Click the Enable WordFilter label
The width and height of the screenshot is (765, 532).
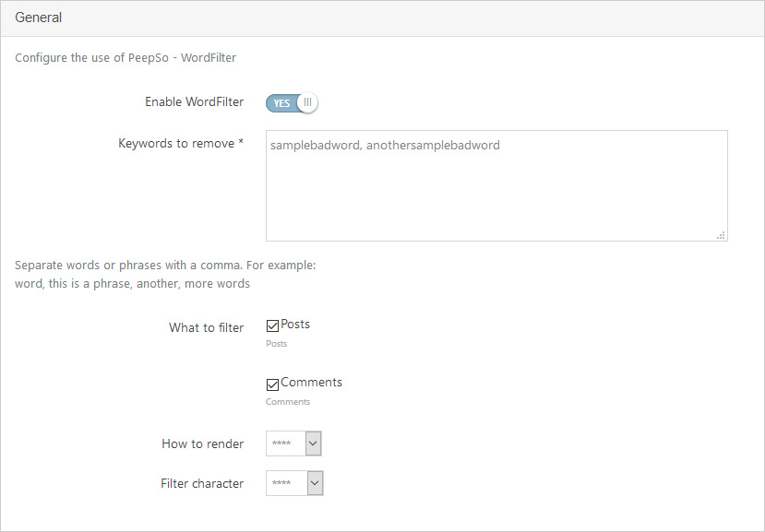pos(194,102)
